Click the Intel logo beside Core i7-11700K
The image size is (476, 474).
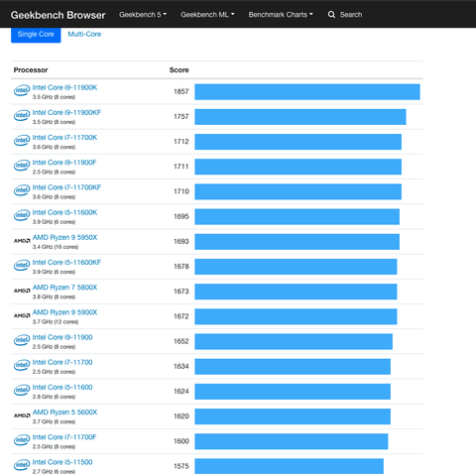(22, 140)
